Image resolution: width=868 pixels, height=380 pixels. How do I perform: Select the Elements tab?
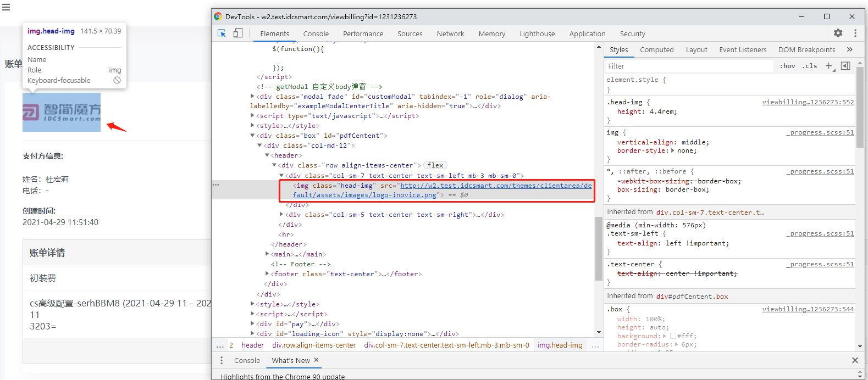click(275, 33)
